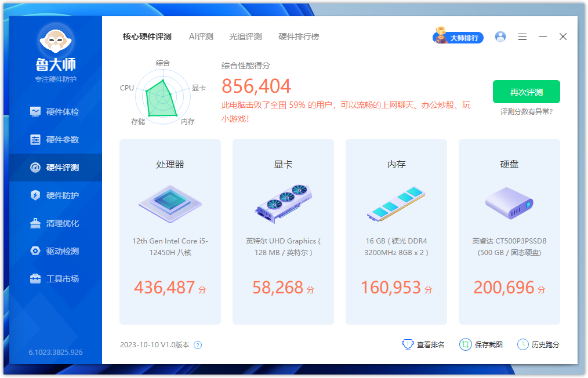The image size is (588, 378).
Task: Click the user account avatar icon
Action: point(500,37)
